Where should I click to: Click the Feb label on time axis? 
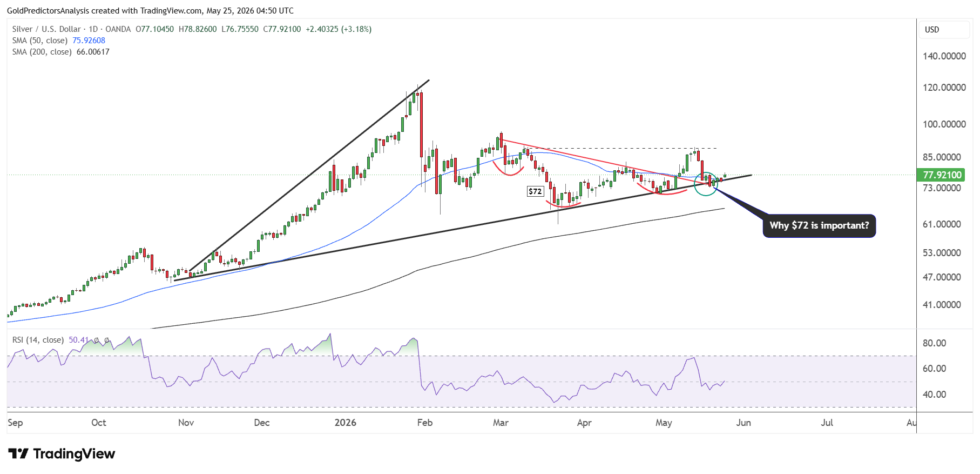tap(425, 423)
